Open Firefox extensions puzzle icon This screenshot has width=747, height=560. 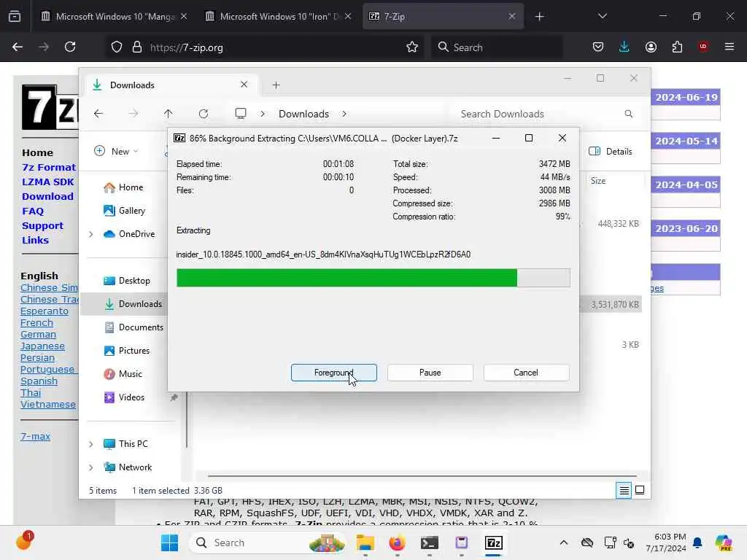point(677,47)
